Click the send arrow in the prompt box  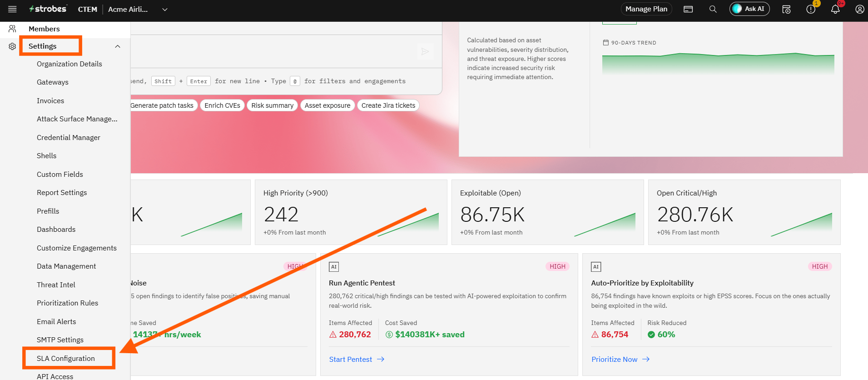(425, 51)
